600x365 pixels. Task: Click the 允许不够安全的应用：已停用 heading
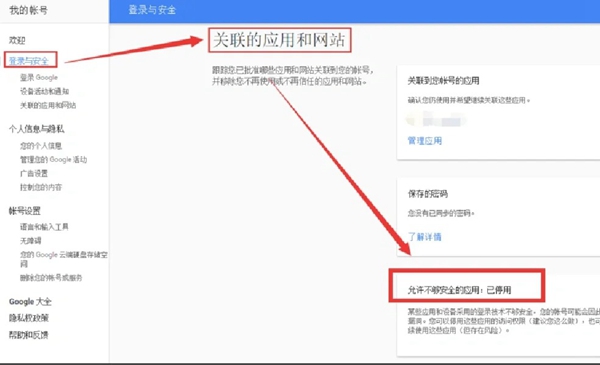460,290
